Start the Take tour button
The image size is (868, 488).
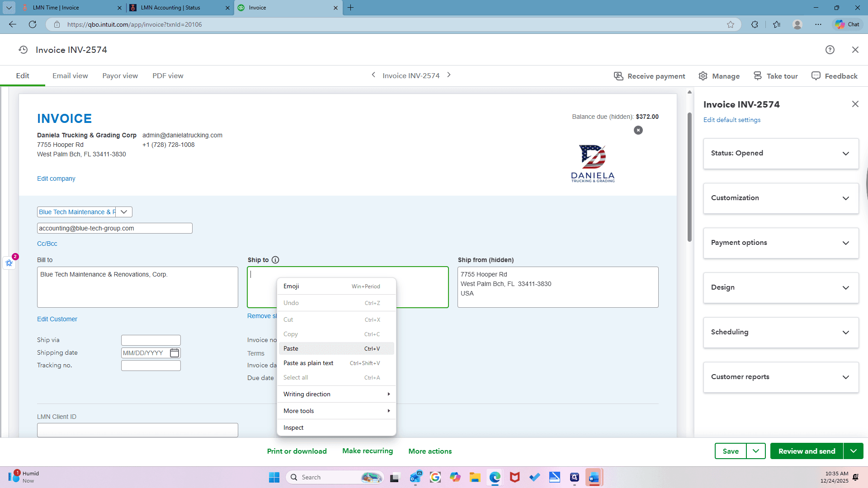(775, 76)
